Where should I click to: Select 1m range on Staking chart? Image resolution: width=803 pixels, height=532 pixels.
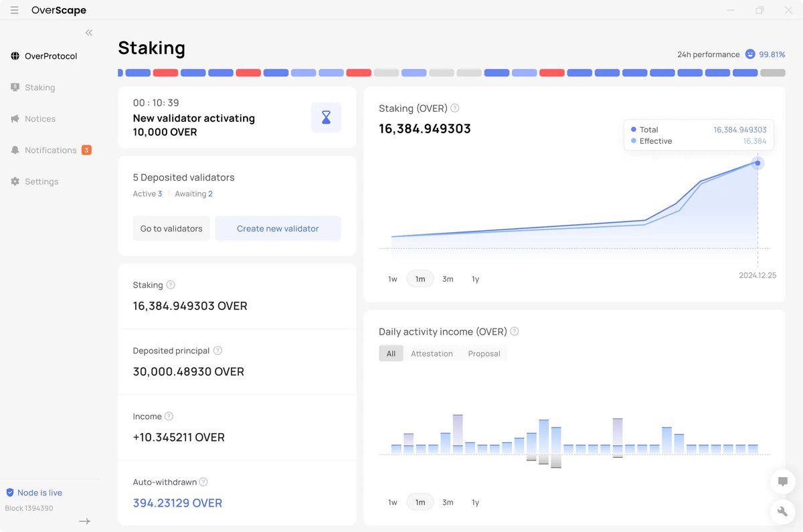[420, 279]
